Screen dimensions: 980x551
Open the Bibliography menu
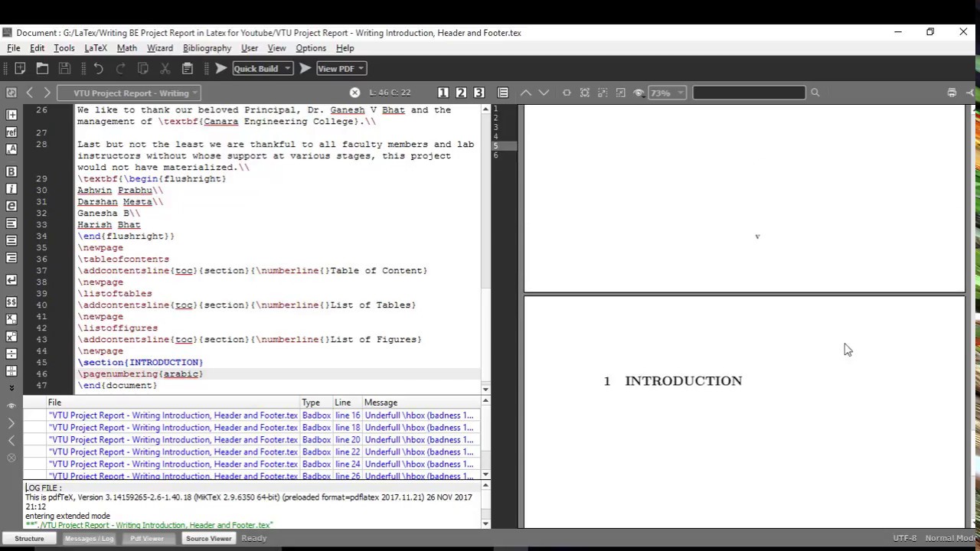point(207,48)
